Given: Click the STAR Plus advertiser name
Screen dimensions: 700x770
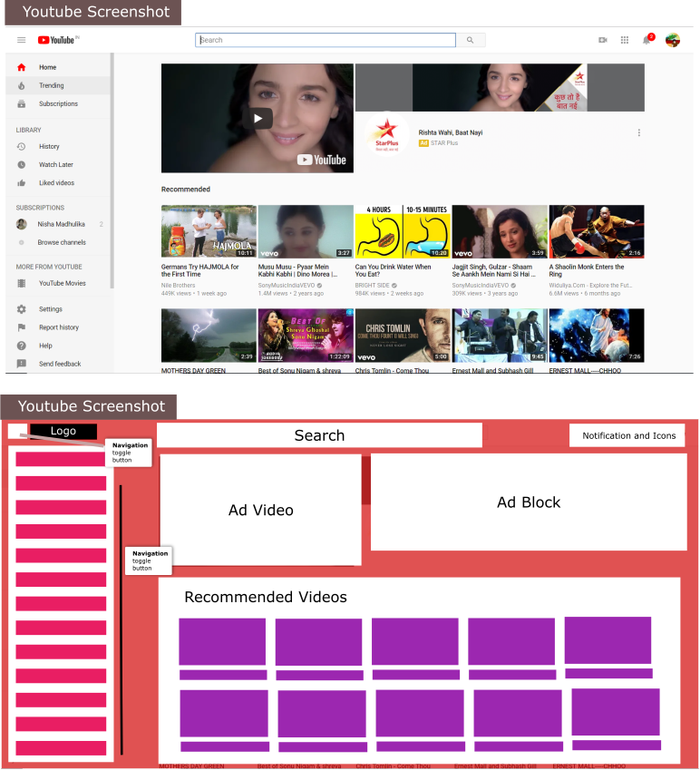Looking at the screenshot, I should click(x=444, y=143).
